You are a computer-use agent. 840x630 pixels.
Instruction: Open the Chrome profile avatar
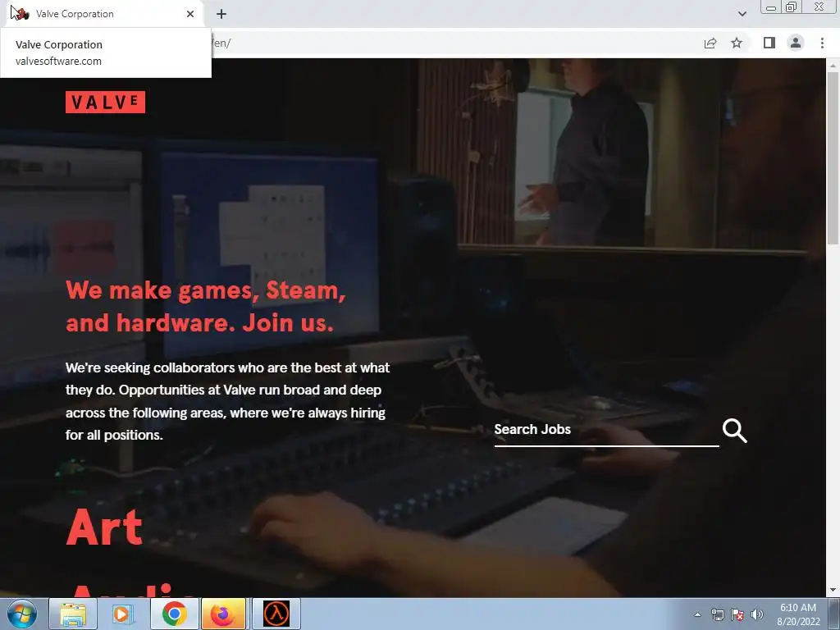click(796, 43)
